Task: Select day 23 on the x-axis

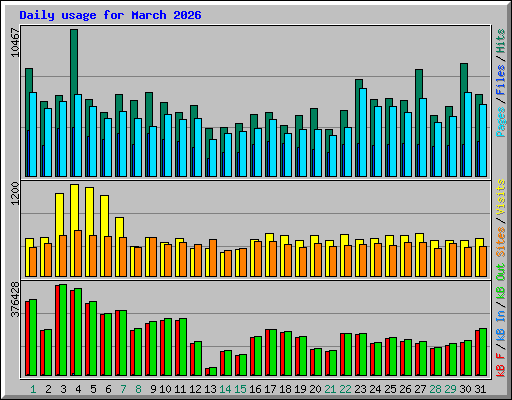Action: pos(360,389)
